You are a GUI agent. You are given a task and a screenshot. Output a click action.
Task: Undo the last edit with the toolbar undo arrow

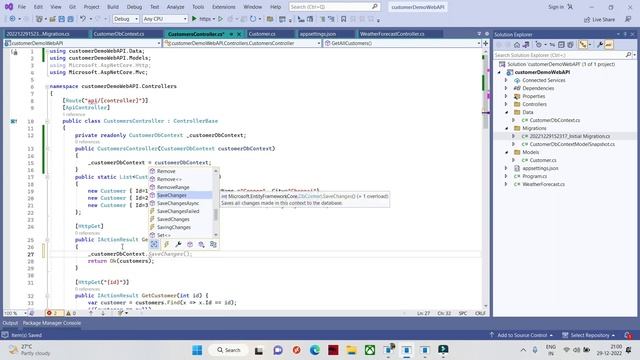(83, 19)
